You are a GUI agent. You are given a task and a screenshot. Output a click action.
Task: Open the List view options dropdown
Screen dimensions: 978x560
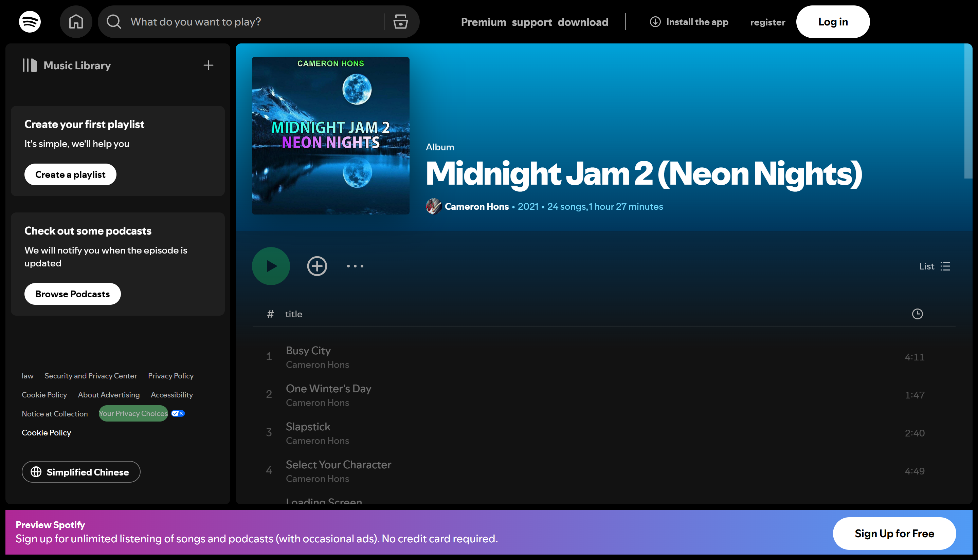pos(935,266)
